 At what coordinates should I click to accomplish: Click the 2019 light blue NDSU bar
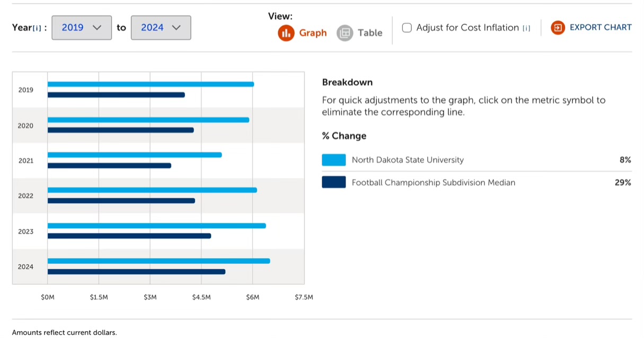[x=151, y=84]
